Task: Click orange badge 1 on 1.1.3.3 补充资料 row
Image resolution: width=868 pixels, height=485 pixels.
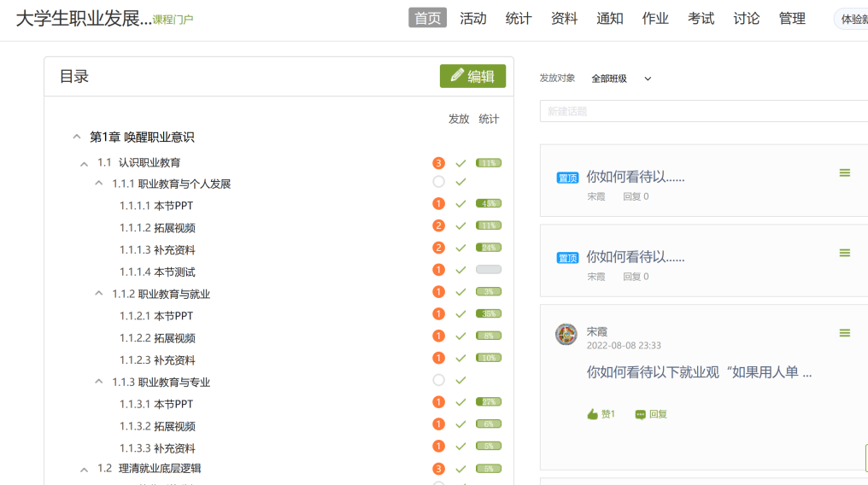Action: click(438, 447)
